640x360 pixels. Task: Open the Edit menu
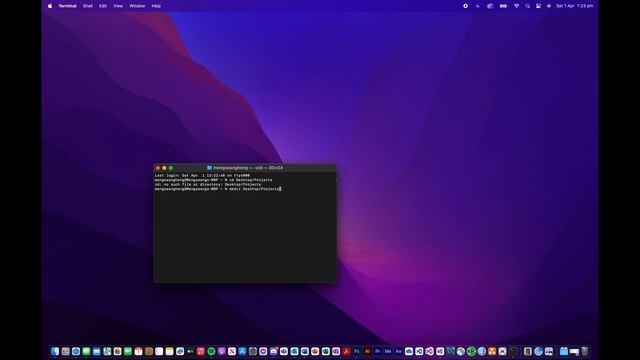pyautogui.click(x=103, y=6)
